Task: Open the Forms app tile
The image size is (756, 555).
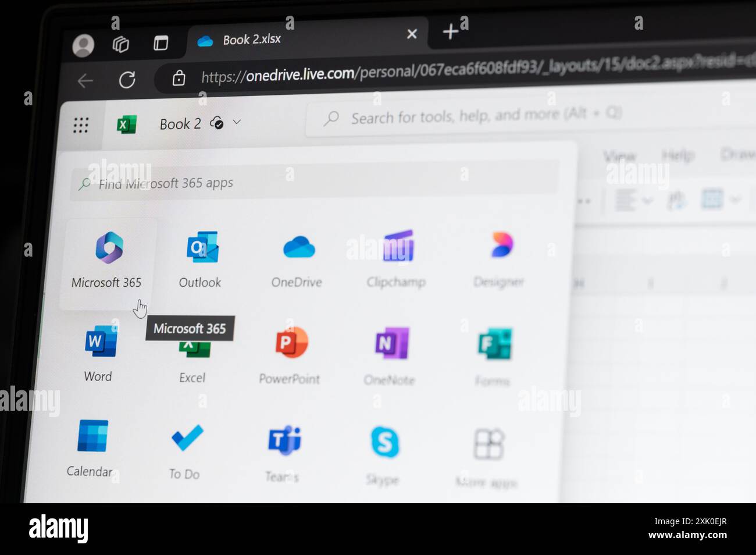Action: click(x=494, y=358)
